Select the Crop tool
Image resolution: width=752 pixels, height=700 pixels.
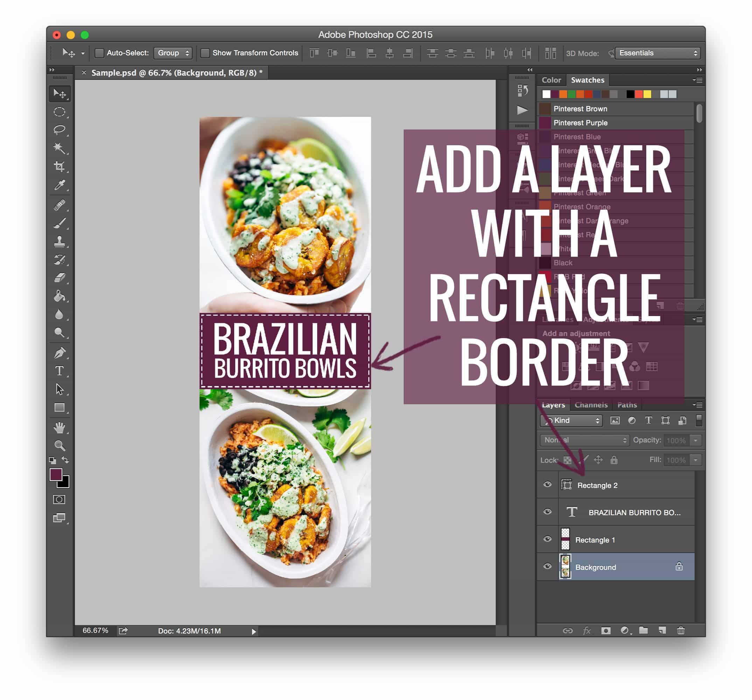point(59,166)
